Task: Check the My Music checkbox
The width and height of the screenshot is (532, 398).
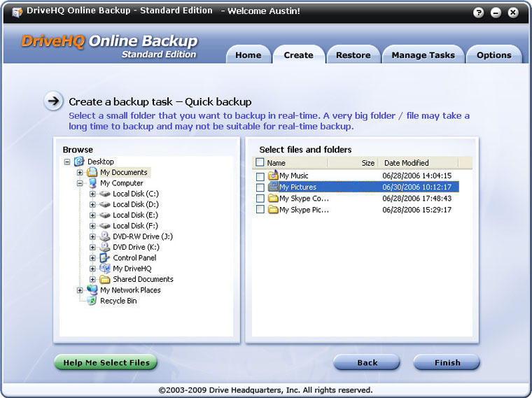Action: tap(260, 176)
